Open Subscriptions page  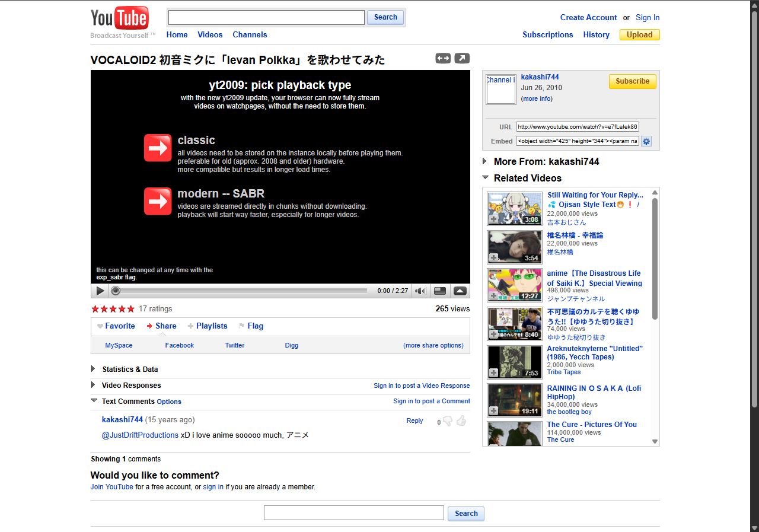click(x=548, y=34)
